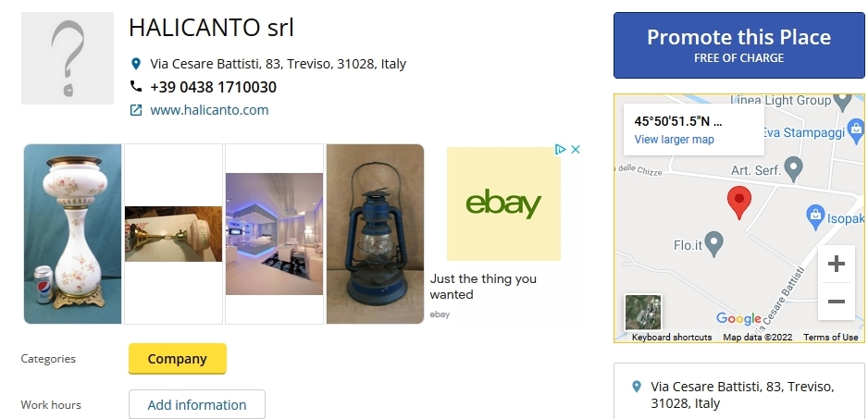Click the Company category tag
Viewport: 868px width, 419px height.
click(177, 358)
